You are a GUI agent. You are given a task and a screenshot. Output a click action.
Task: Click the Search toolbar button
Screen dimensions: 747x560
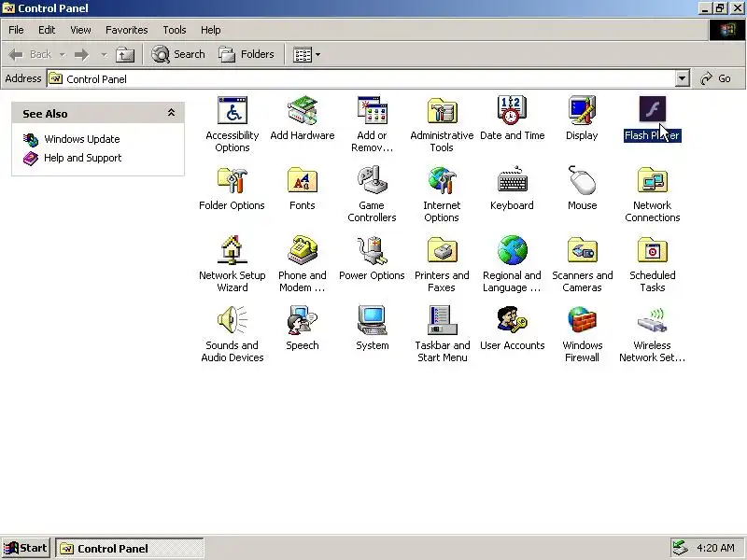pyautogui.click(x=177, y=54)
